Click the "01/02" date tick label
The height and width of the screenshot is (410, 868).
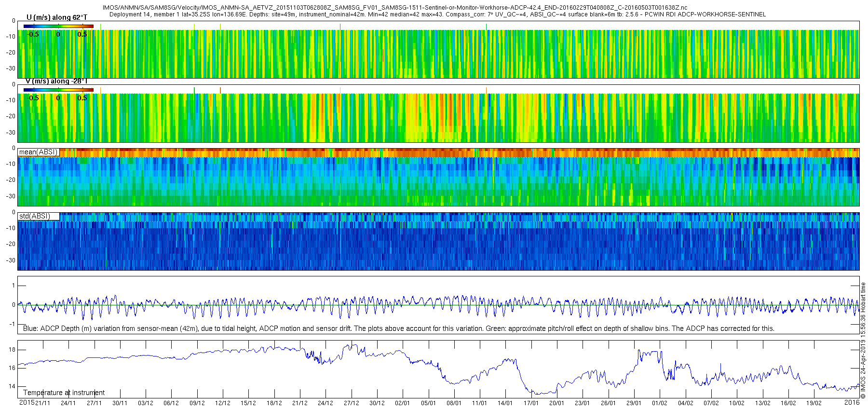(x=660, y=403)
